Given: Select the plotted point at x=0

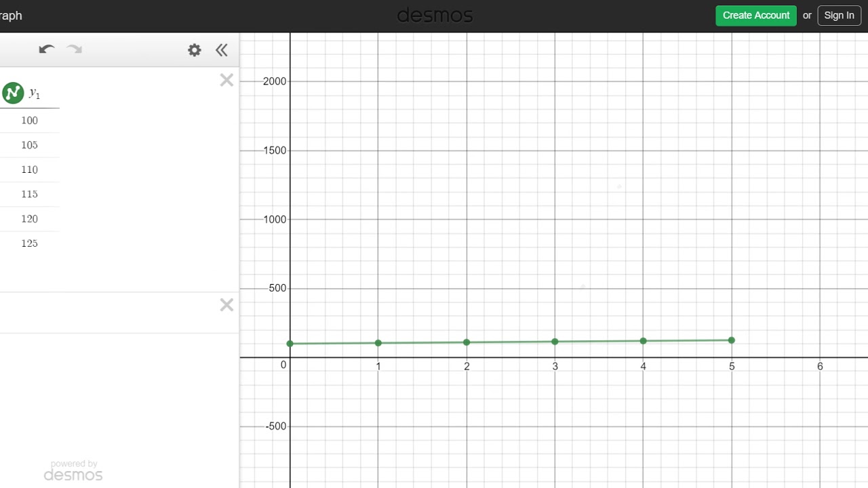Looking at the screenshot, I should pyautogui.click(x=290, y=344).
